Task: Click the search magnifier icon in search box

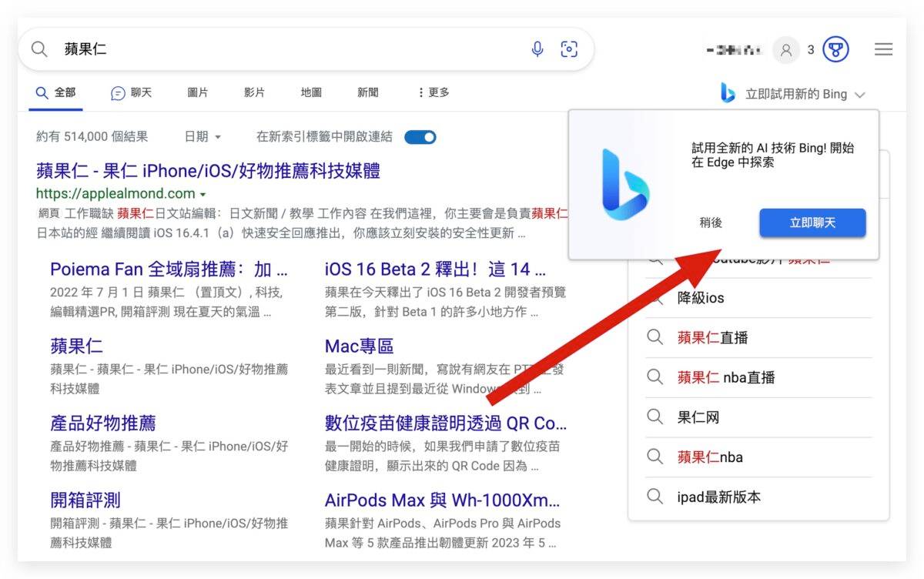Action: [x=39, y=49]
